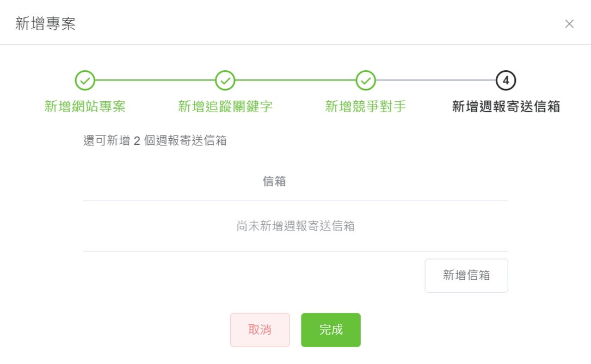
Task: Click the empty-state text 尚未新增週報寄送信箱
Action: click(x=295, y=226)
